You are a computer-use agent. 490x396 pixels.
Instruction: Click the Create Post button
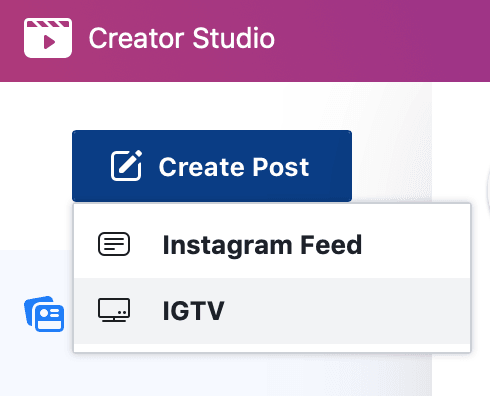[212, 166]
